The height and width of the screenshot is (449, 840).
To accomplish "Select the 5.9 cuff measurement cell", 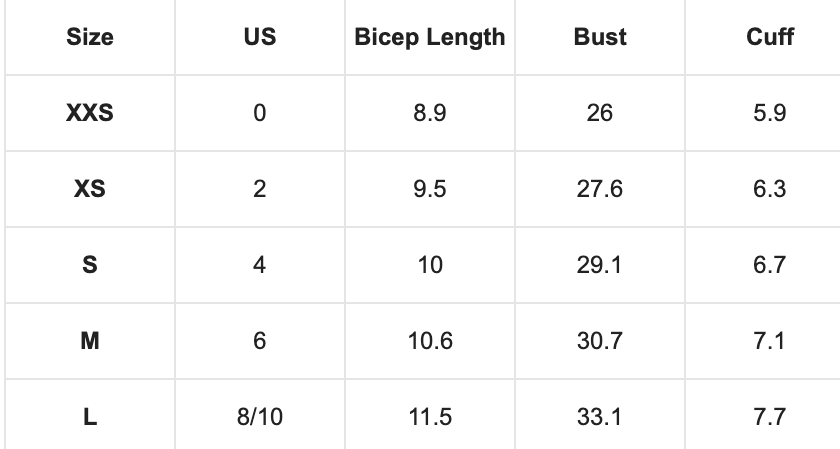I will coord(770,113).
